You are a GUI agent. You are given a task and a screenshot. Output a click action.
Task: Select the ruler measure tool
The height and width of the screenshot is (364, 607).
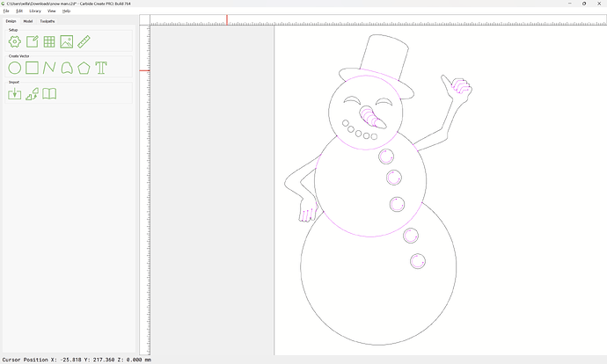pos(84,42)
